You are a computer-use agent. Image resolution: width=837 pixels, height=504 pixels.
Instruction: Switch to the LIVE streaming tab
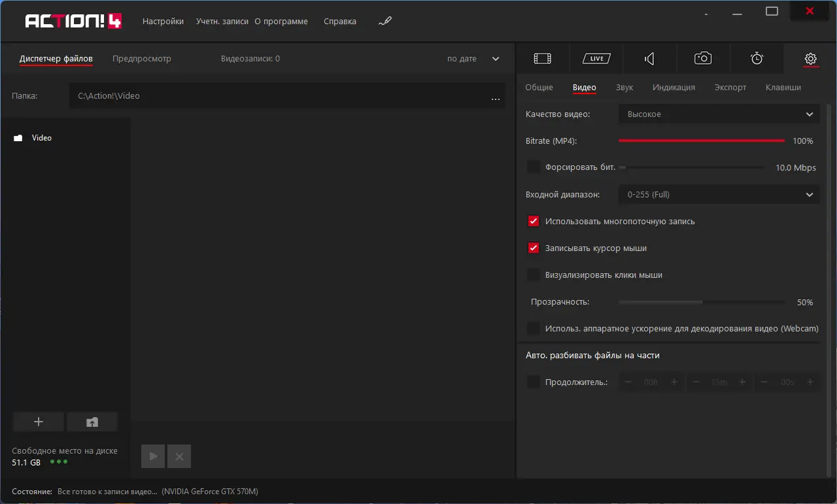(596, 59)
